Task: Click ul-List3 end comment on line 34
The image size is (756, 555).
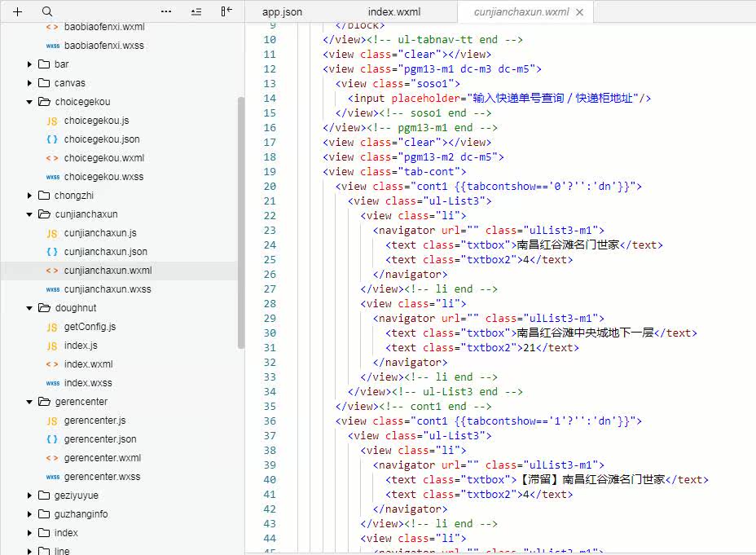Action: coord(457,392)
